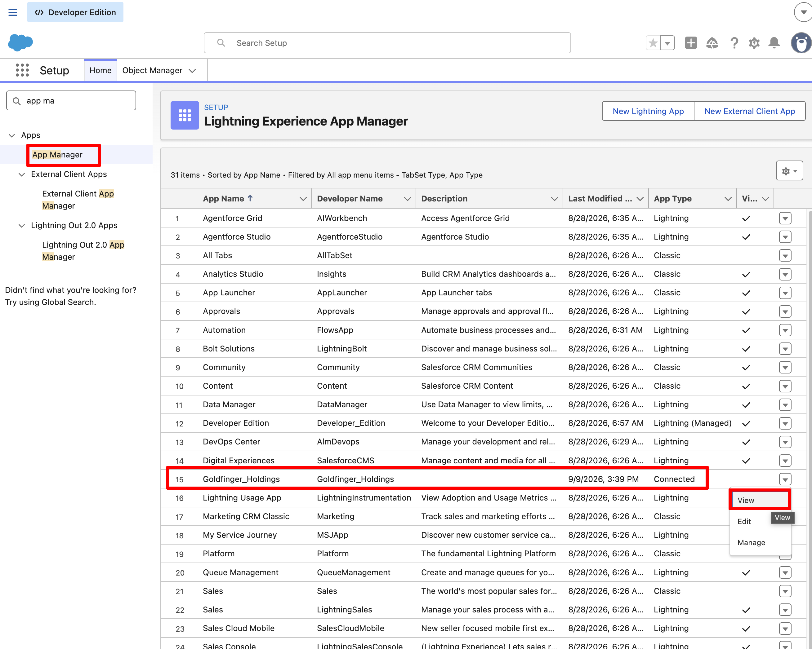Select Manage in the row action menu
Screen dimensions: 812x649
(x=760, y=542)
